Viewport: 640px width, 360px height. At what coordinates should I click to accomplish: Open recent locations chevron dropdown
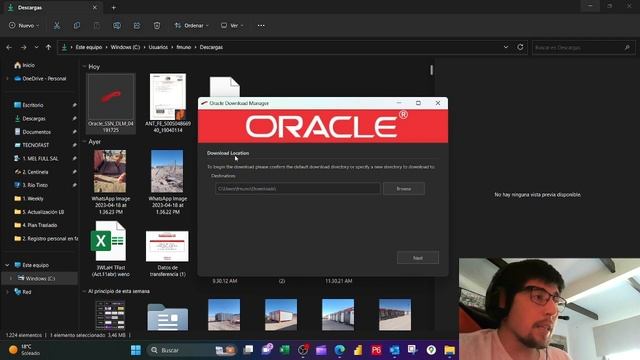[x=36, y=47]
